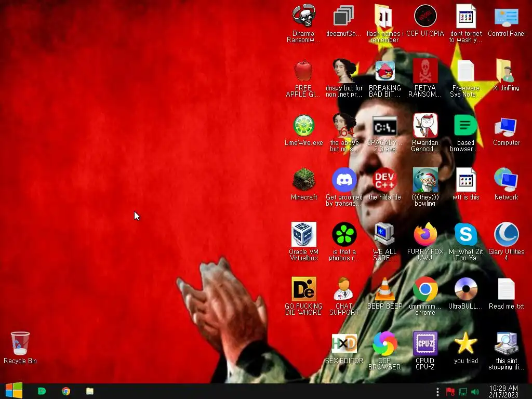Click the red flag tray icon
This screenshot has width=532, height=399.
tap(450, 392)
